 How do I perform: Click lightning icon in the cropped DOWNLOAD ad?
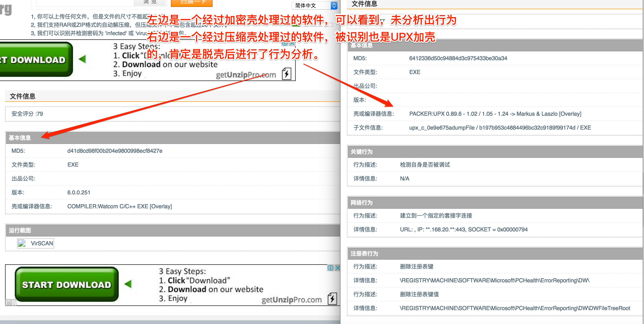pyautogui.click(x=286, y=73)
